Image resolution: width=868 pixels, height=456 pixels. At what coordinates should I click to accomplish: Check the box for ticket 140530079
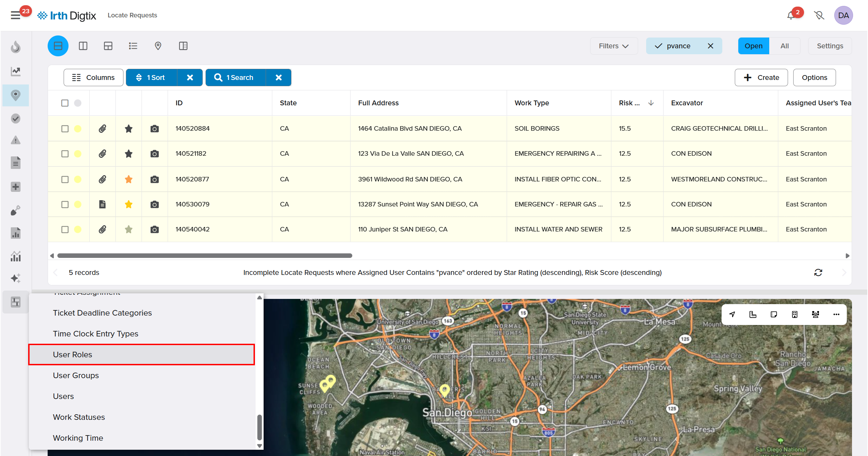coord(65,204)
